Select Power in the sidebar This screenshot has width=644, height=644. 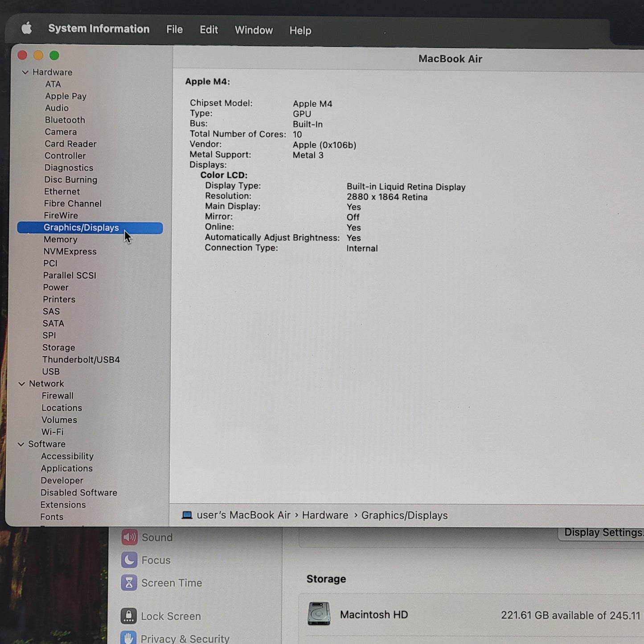(56, 288)
